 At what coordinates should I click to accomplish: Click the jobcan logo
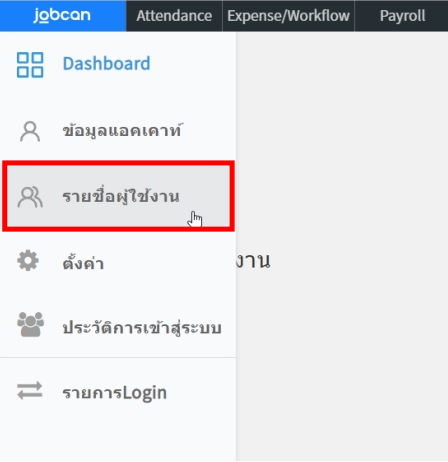(62, 15)
